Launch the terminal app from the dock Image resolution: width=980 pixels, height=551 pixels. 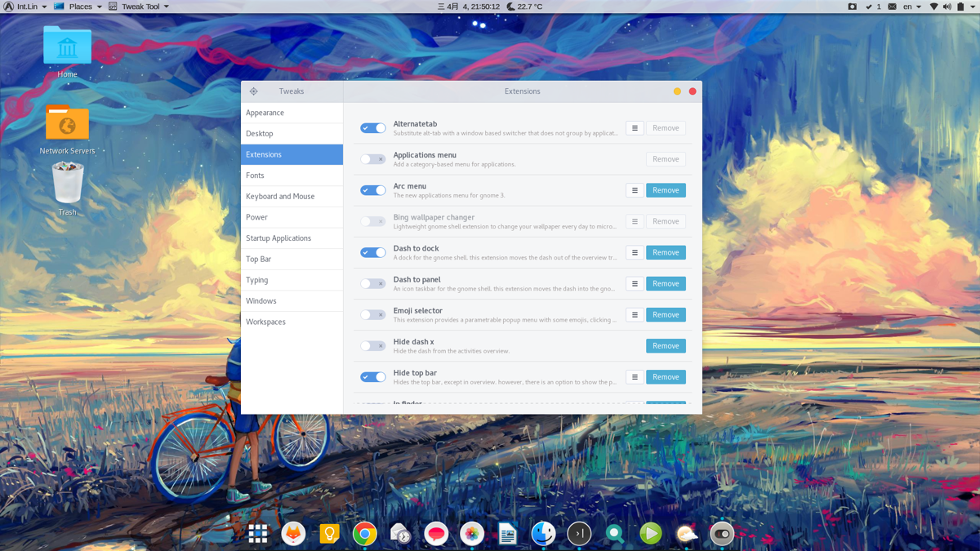click(x=579, y=534)
